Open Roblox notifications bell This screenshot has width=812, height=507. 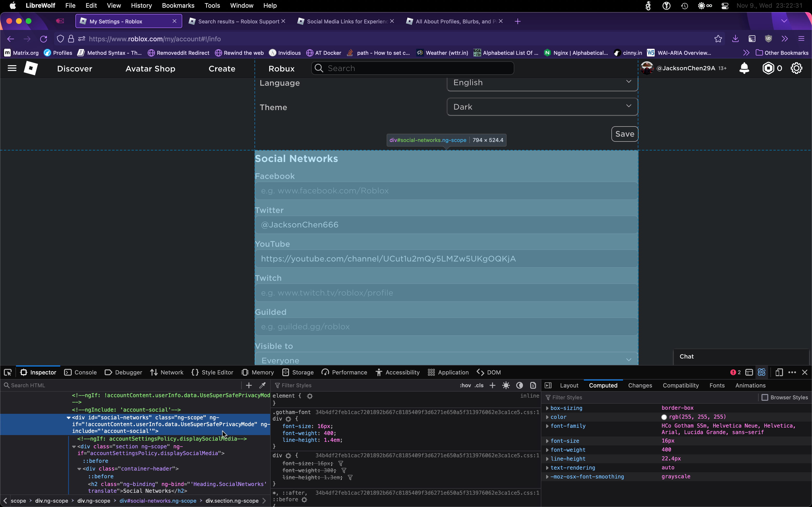pyautogui.click(x=744, y=68)
